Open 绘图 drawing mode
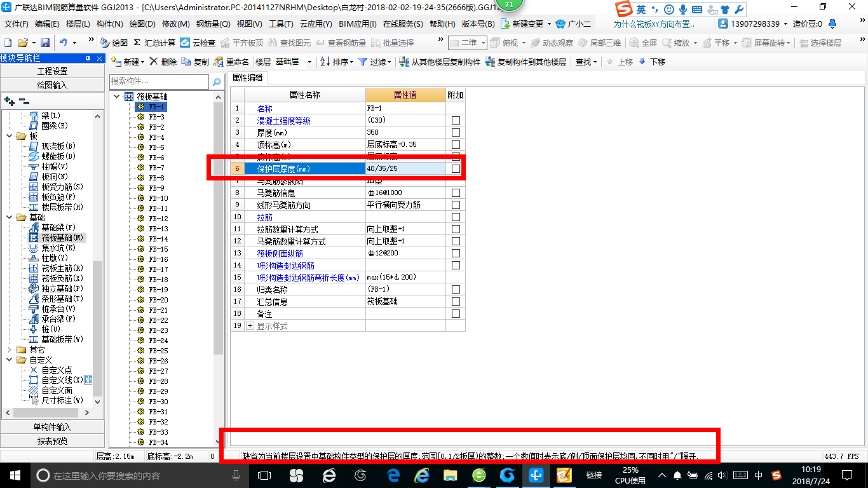The image size is (868, 488). (x=114, y=43)
